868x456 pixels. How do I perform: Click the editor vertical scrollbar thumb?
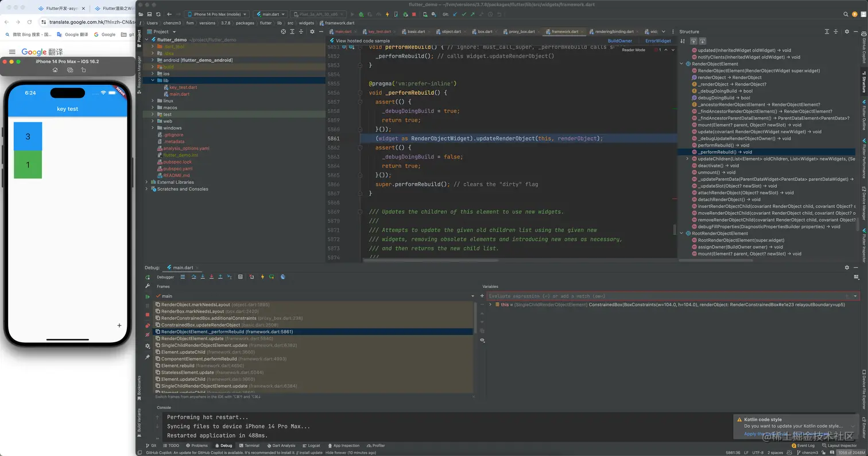point(675,230)
